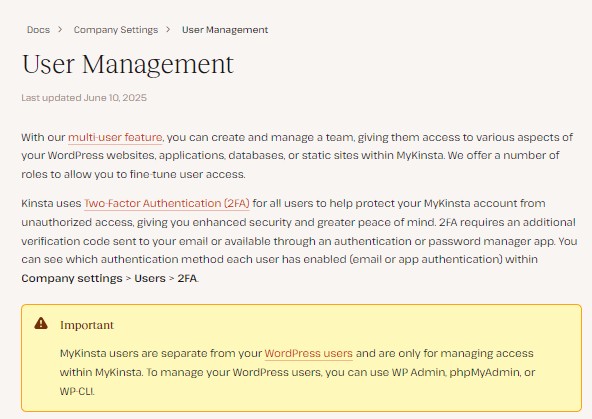Click the line starting 'verification code sent to your email'

point(299,241)
